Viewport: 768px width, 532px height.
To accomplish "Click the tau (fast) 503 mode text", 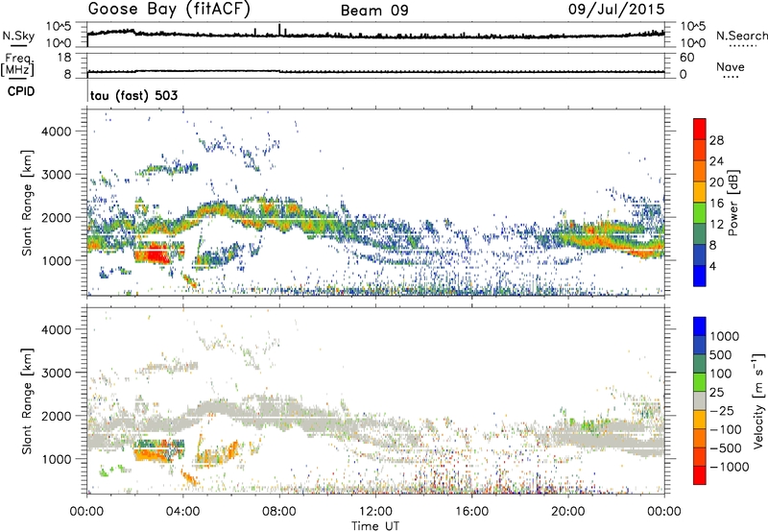I will click(133, 95).
